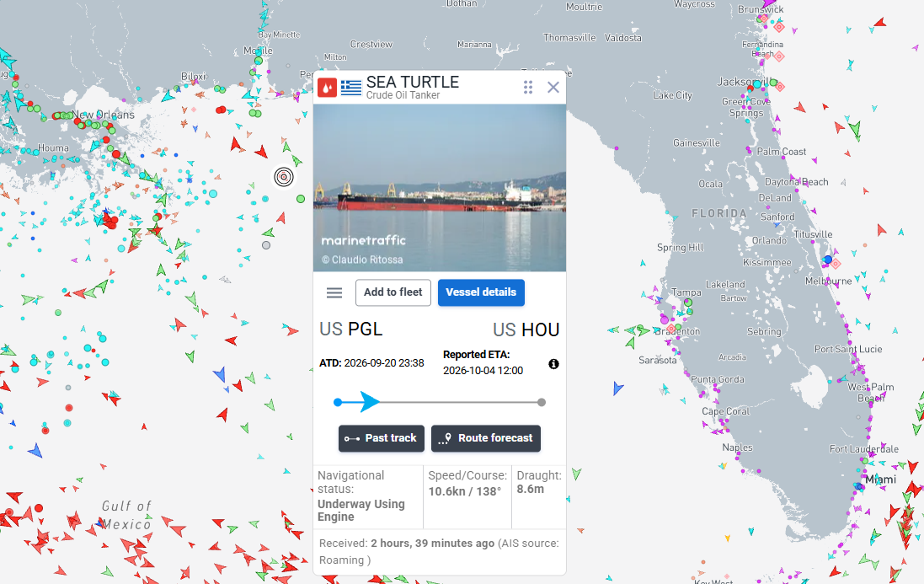Click the ATD 2026-09-20 23:38 text
924x584 pixels.
371,363
